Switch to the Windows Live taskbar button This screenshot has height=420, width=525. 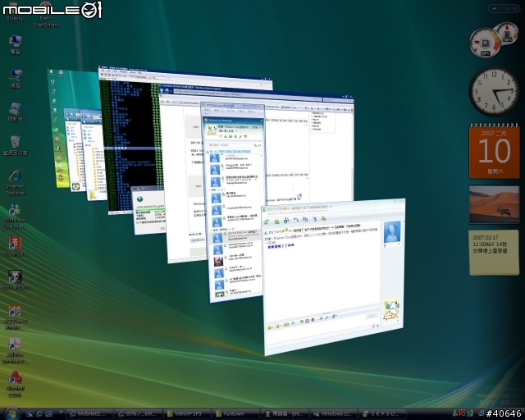point(333,414)
